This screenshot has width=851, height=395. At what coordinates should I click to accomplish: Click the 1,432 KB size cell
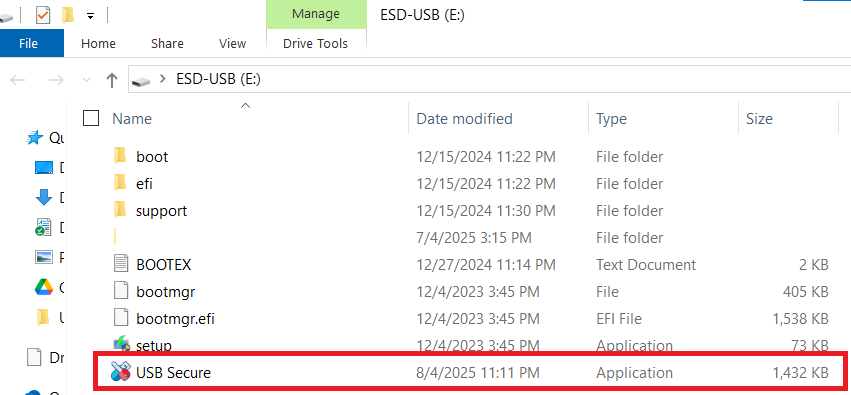801,373
